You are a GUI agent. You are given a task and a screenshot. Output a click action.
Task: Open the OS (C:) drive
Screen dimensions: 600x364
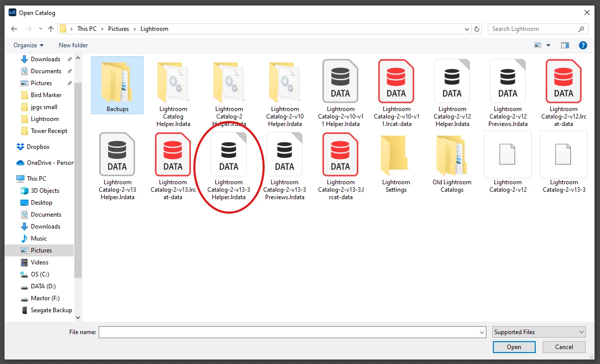pyautogui.click(x=40, y=274)
